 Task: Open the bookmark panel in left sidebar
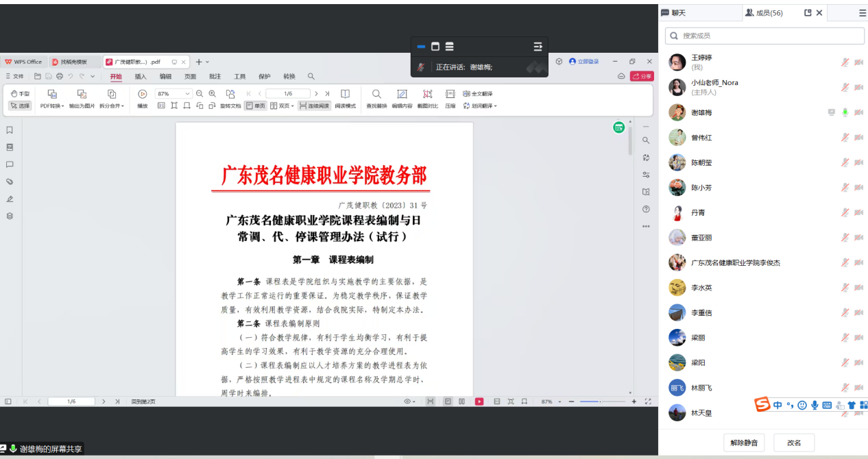(10, 130)
